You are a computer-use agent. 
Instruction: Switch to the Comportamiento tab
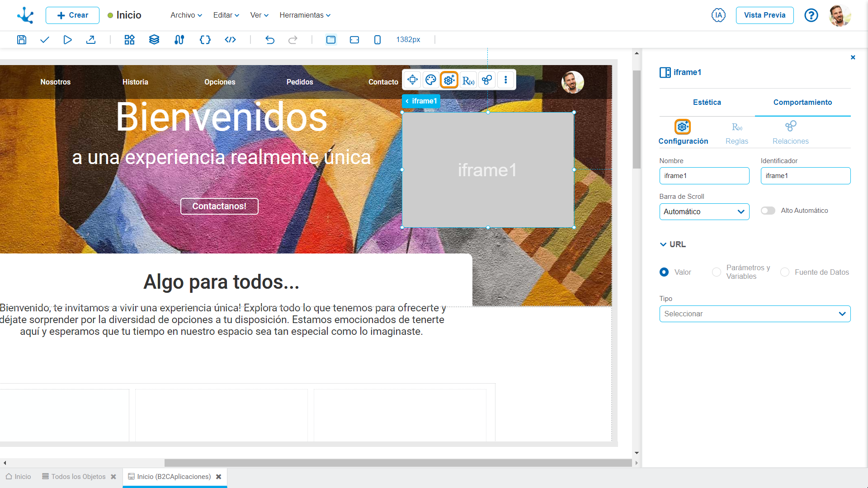(x=802, y=102)
